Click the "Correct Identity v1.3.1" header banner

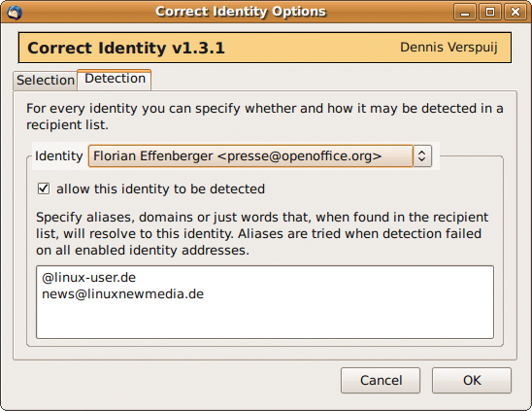(x=265, y=48)
